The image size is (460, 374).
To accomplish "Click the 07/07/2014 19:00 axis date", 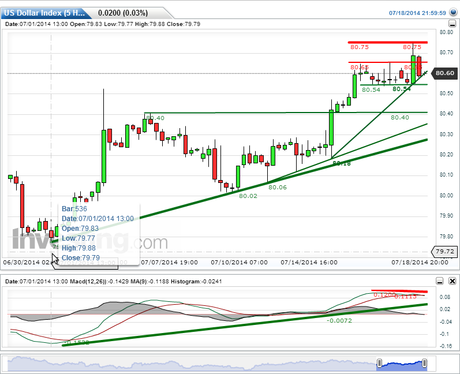I will pyautogui.click(x=169, y=262).
